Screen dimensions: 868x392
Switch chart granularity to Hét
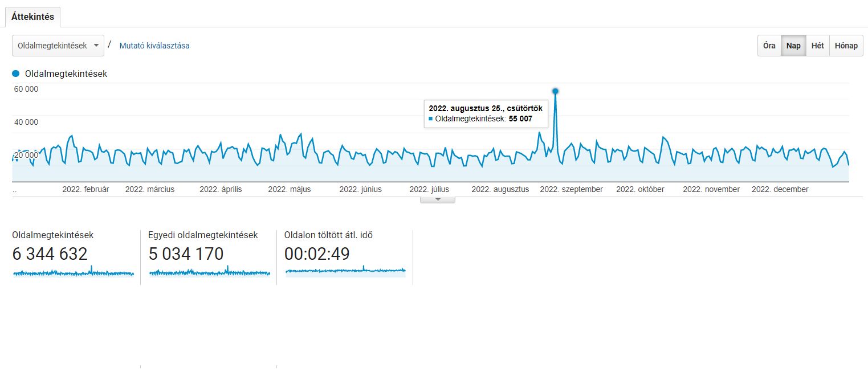click(817, 46)
